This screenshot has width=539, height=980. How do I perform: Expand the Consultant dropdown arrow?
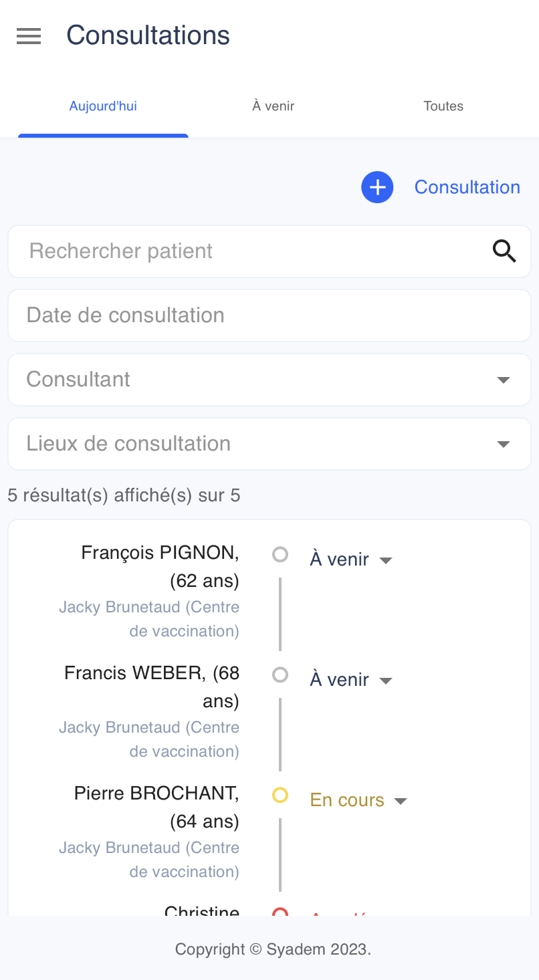[x=504, y=380]
